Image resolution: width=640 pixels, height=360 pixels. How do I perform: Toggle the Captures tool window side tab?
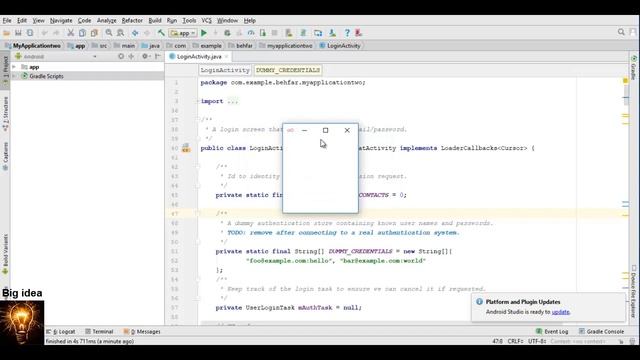coord(5,156)
